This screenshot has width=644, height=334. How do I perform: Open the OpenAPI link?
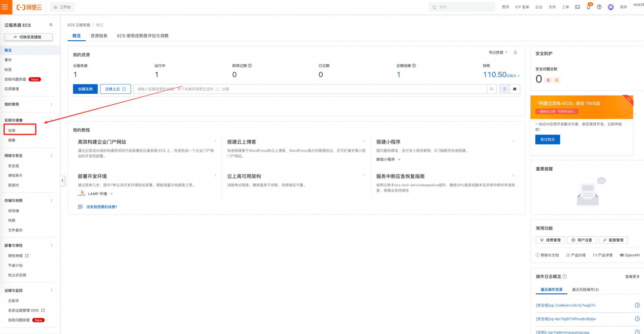point(630,255)
